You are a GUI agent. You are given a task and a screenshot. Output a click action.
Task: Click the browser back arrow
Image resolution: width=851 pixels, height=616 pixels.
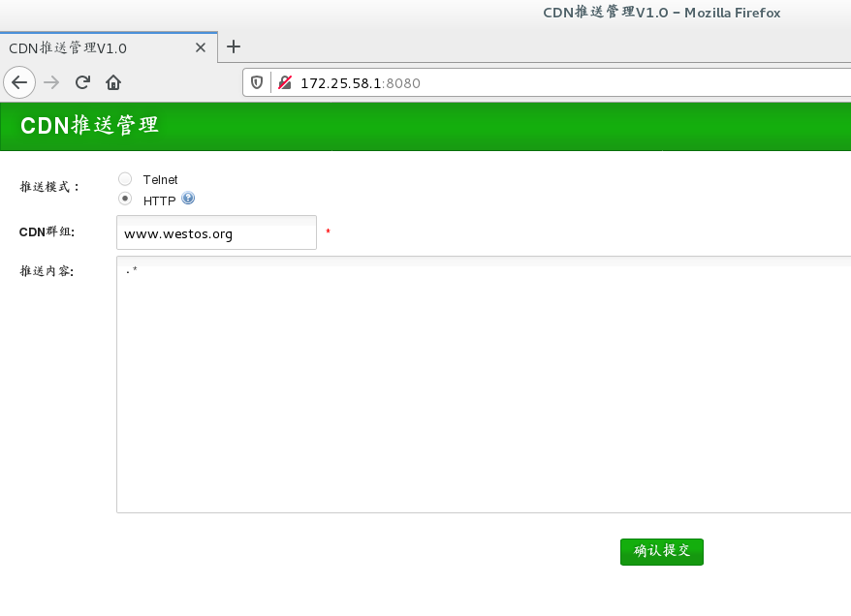tap(19, 82)
